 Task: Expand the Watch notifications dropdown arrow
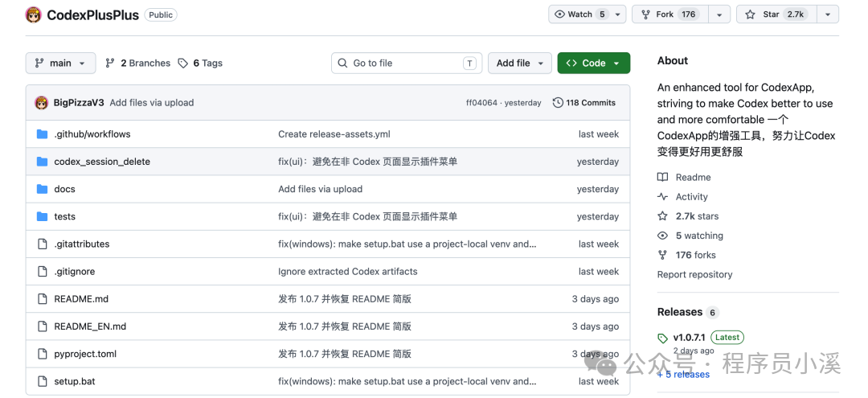[620, 14]
